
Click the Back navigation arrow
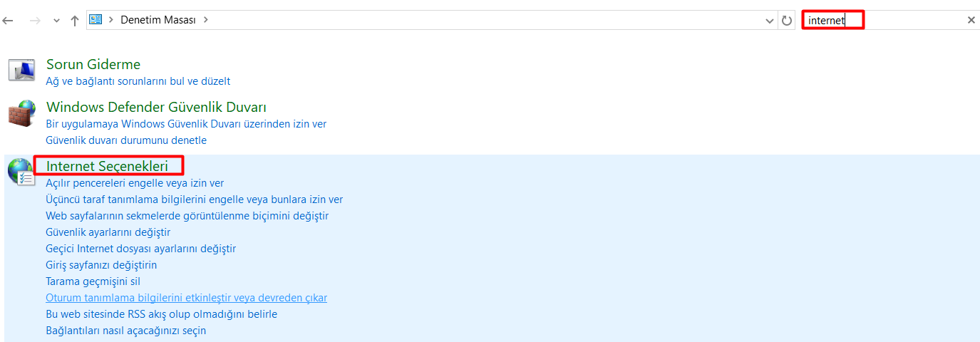coord(8,21)
